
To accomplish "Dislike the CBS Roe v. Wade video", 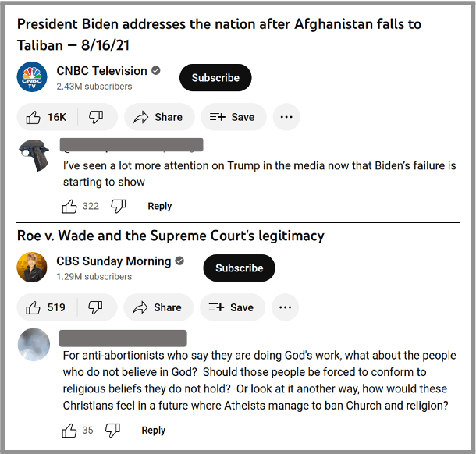I will click(95, 307).
